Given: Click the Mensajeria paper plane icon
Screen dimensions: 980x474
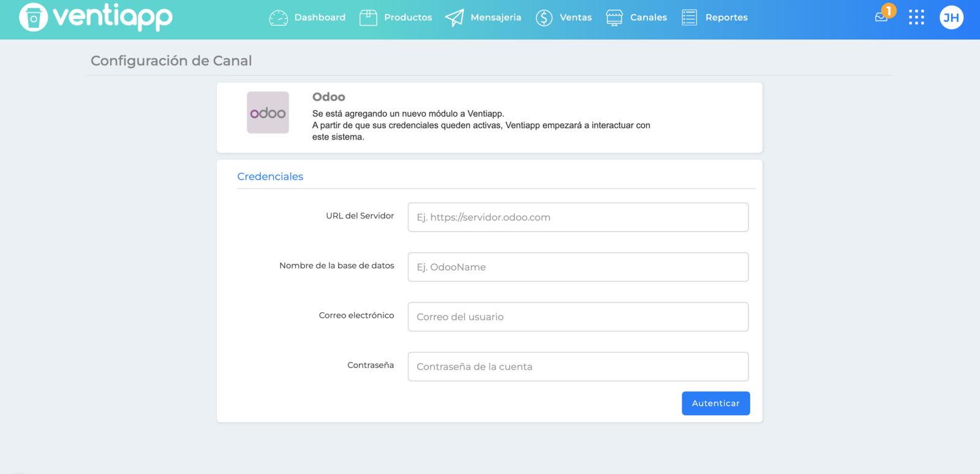Looking at the screenshot, I should (x=454, y=18).
